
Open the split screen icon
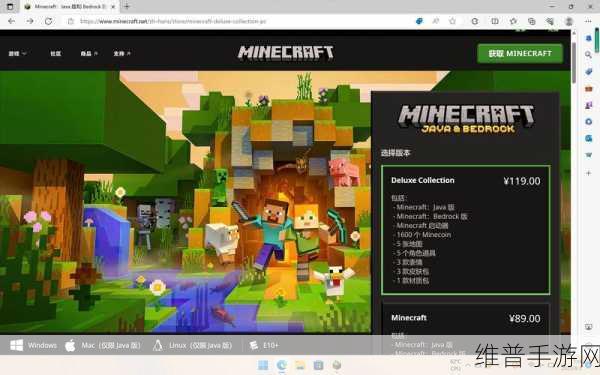click(x=495, y=21)
